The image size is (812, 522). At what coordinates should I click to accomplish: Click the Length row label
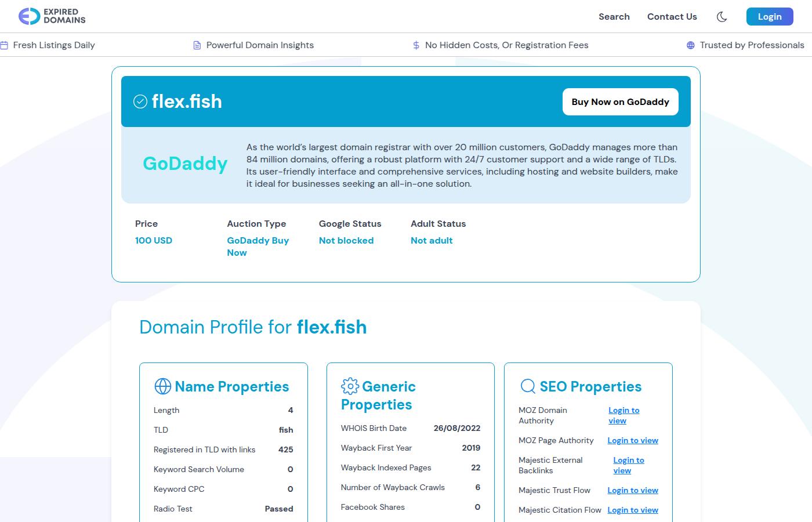[166, 410]
